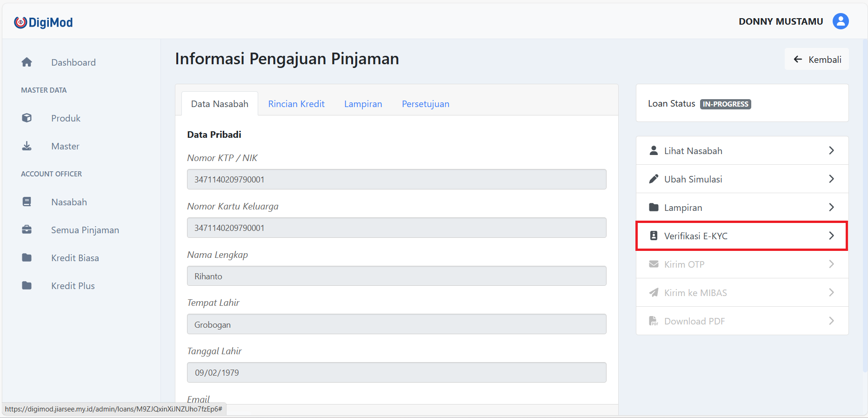Image resolution: width=868 pixels, height=418 pixels.
Task: Click the Nomor KTP / NIK field
Action: click(396, 180)
